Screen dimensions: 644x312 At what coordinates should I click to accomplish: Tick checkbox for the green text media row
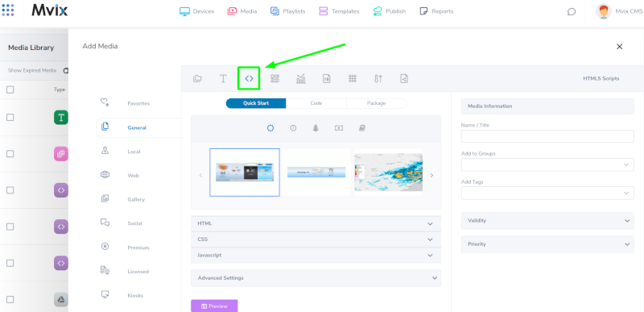pos(10,118)
